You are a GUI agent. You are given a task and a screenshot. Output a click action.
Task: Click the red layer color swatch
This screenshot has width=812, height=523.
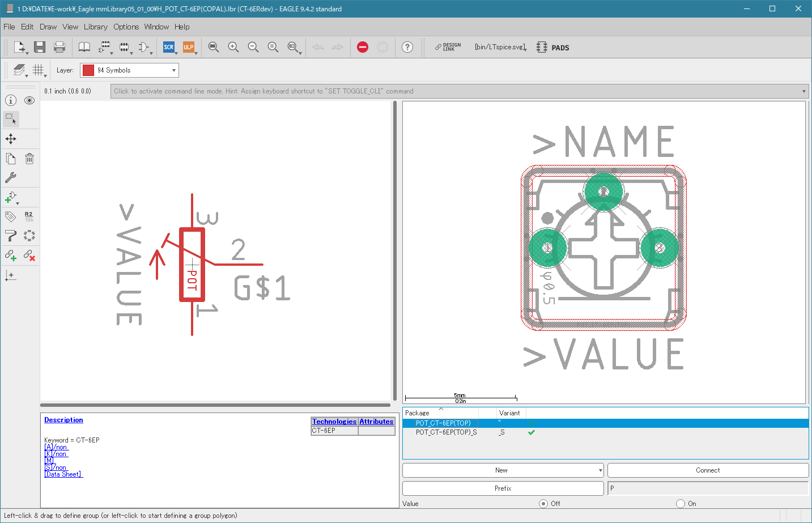tap(88, 70)
